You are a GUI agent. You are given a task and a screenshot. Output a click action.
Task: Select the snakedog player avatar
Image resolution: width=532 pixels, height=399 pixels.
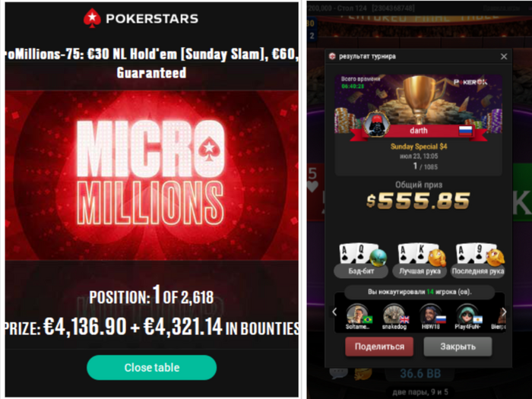pyautogui.click(x=394, y=314)
